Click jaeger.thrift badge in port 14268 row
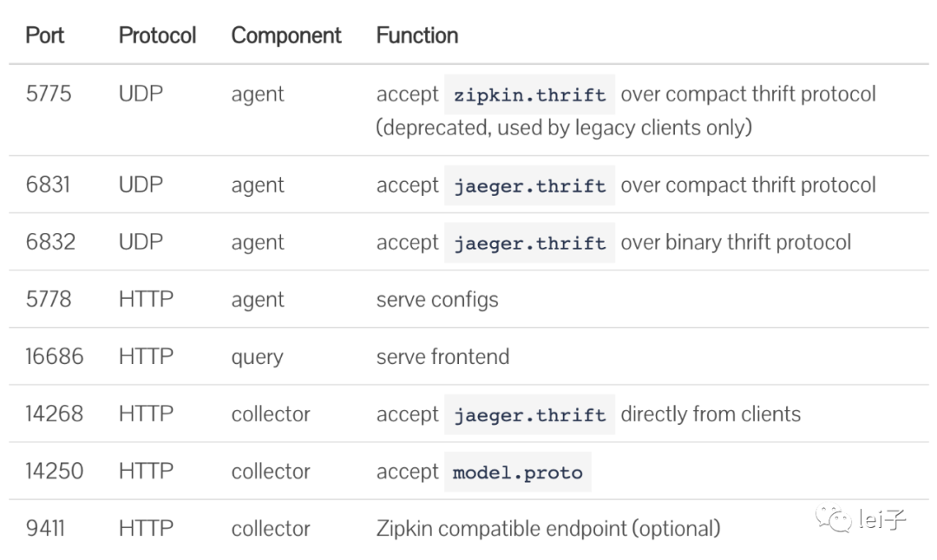 (x=529, y=414)
